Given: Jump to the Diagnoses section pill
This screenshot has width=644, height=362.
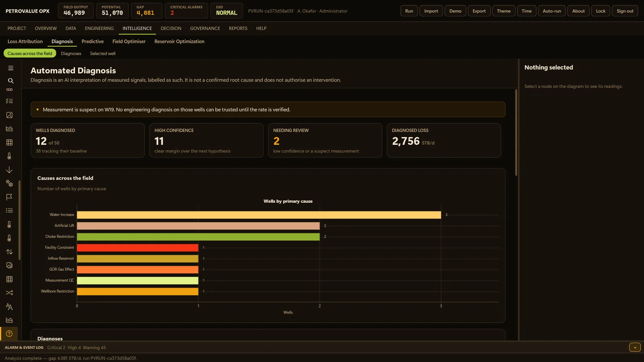Looking at the screenshot, I should (x=71, y=53).
